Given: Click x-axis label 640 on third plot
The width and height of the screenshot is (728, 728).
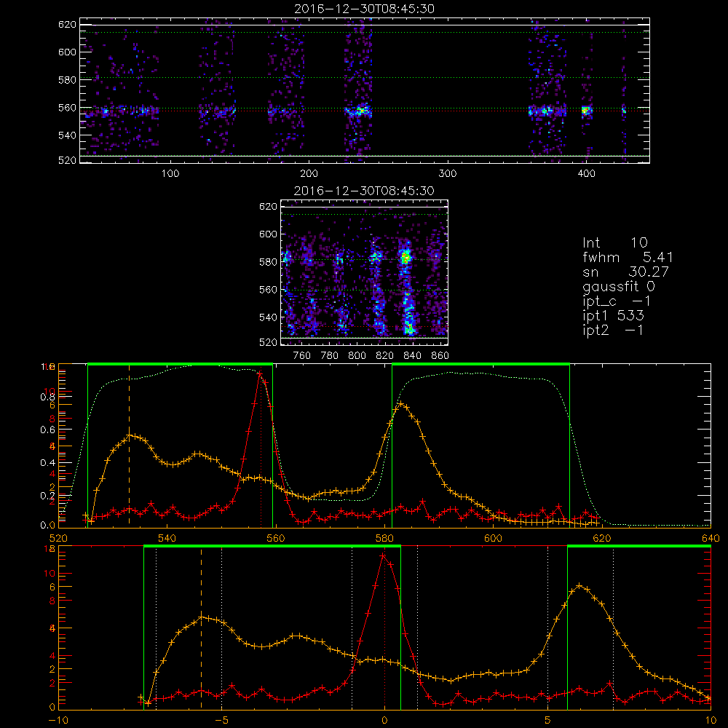Looking at the screenshot, I should [x=711, y=538].
